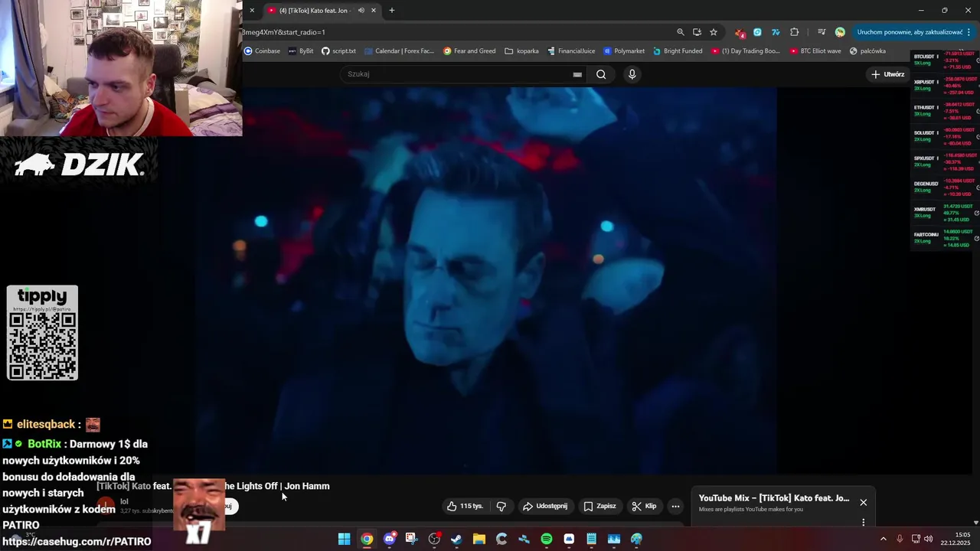Open the Fear and Greed bookmark

pos(470,51)
